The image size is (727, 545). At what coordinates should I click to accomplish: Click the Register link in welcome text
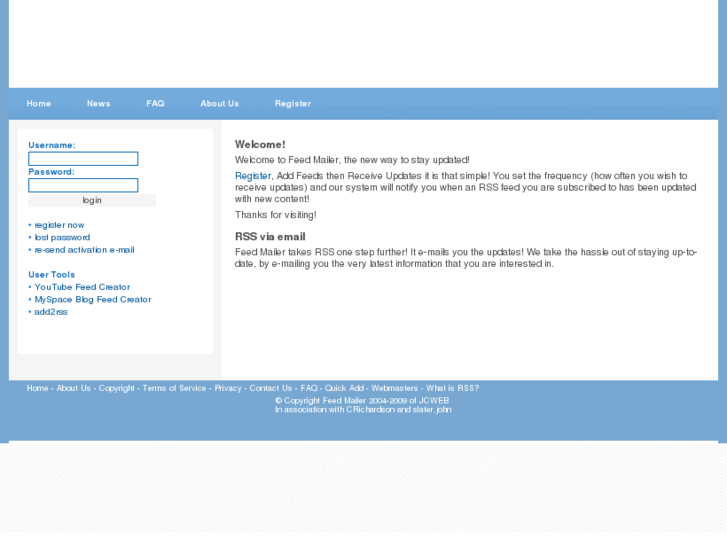pyautogui.click(x=253, y=176)
